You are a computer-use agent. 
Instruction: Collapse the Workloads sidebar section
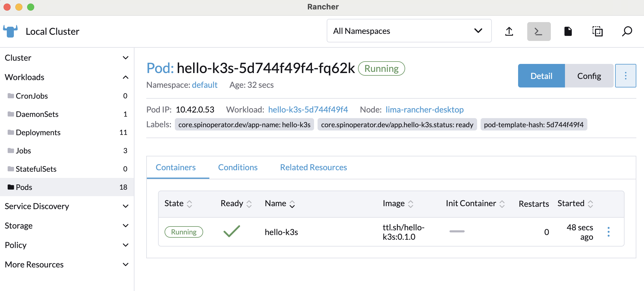pos(67,77)
